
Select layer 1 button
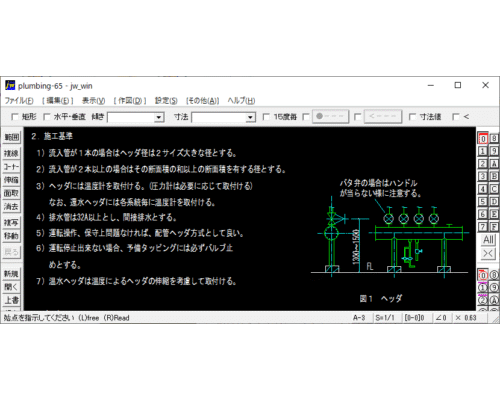[x=483, y=151]
